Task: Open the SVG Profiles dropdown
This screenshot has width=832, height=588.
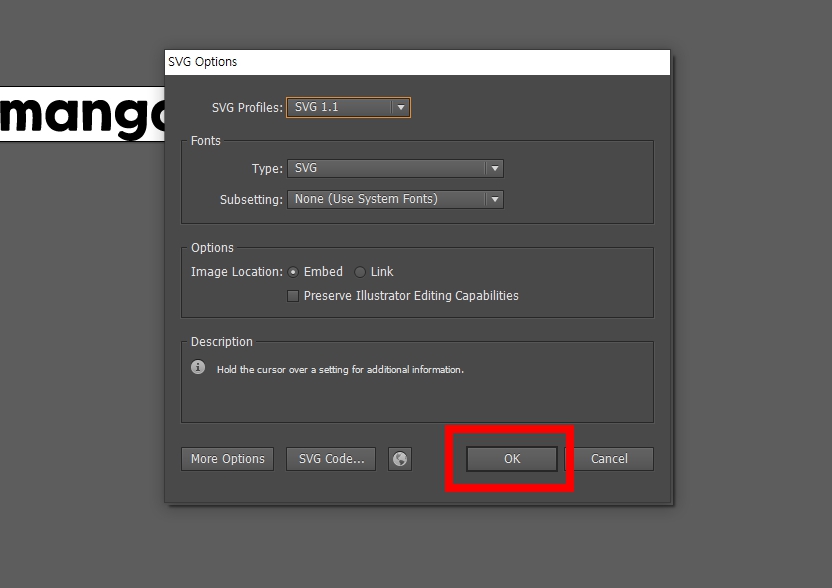Action: coord(349,108)
